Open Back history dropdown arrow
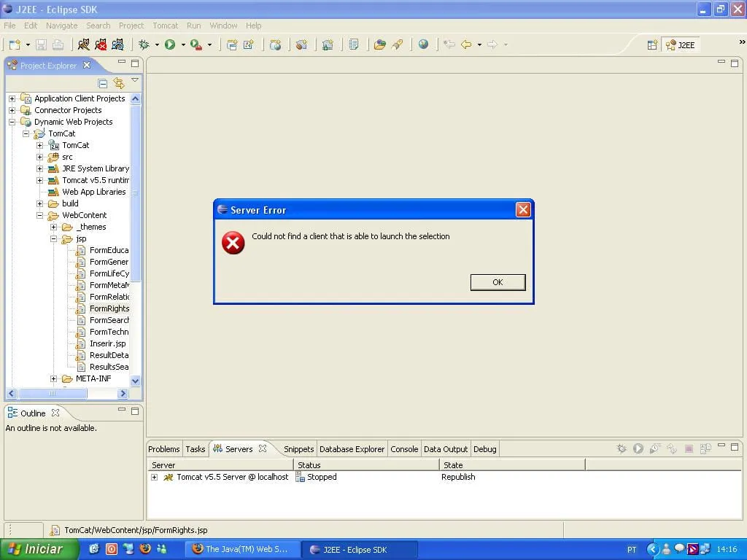 [479, 44]
